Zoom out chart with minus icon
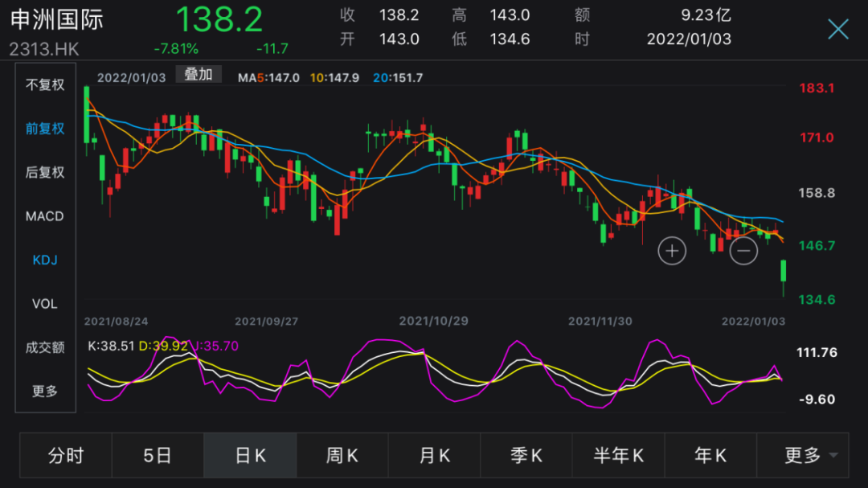 (x=743, y=251)
